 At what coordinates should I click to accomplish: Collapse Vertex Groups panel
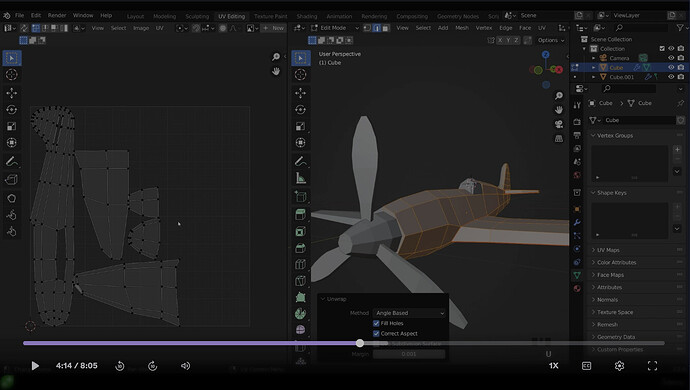click(614, 136)
